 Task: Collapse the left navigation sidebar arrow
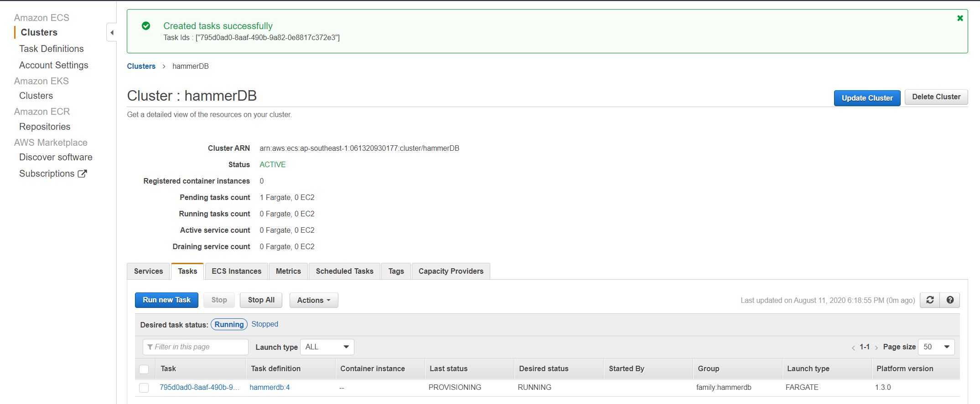click(112, 32)
